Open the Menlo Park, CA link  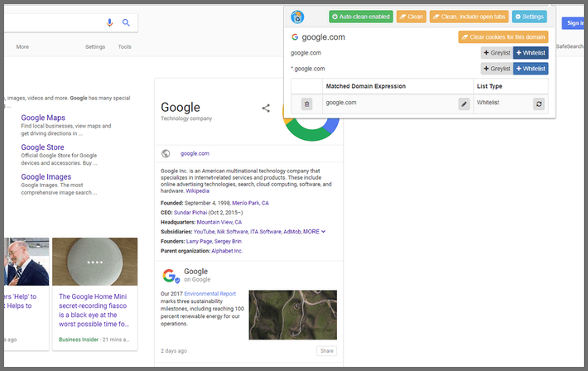tap(250, 203)
